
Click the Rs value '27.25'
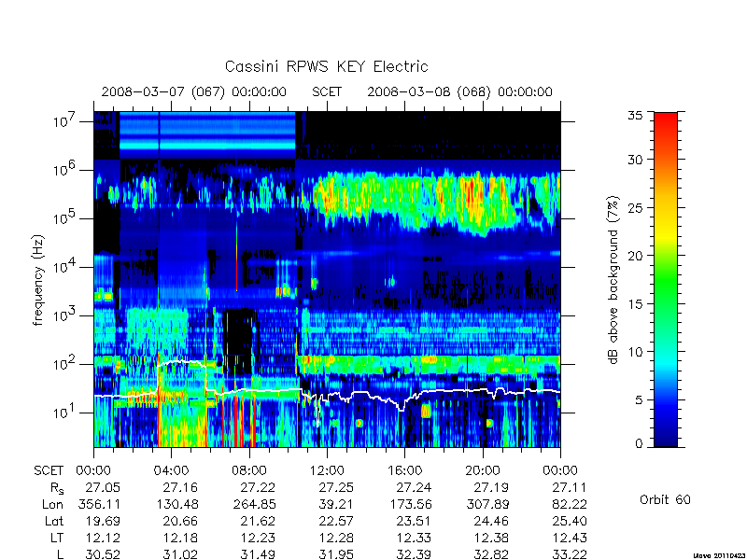click(x=336, y=487)
